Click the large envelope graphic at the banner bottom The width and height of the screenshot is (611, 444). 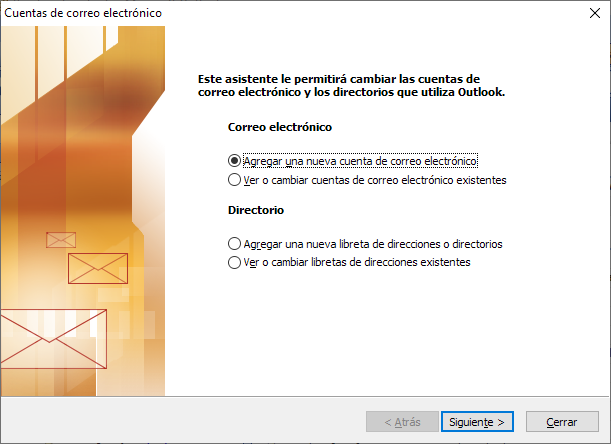(53, 339)
